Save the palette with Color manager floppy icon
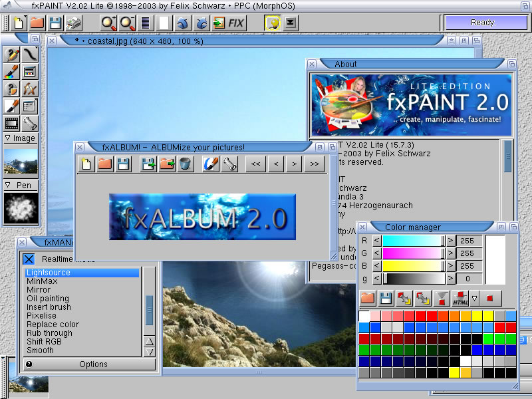The width and height of the screenshot is (532, 399). (x=386, y=299)
